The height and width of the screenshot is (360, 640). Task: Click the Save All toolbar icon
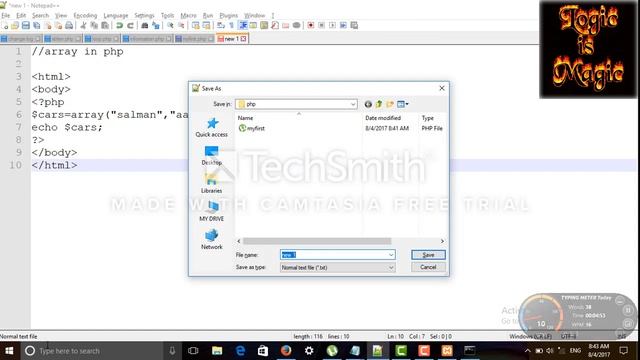click(x=37, y=25)
